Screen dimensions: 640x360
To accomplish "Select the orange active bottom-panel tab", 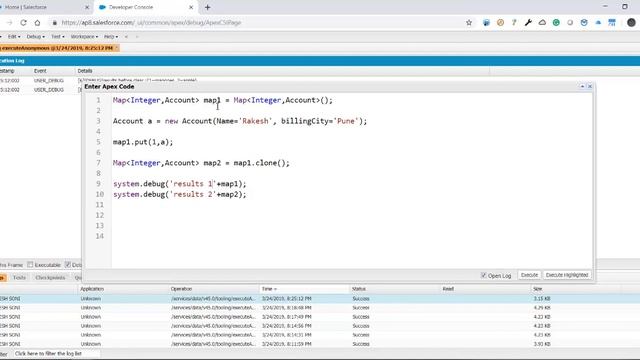I will [3, 278].
